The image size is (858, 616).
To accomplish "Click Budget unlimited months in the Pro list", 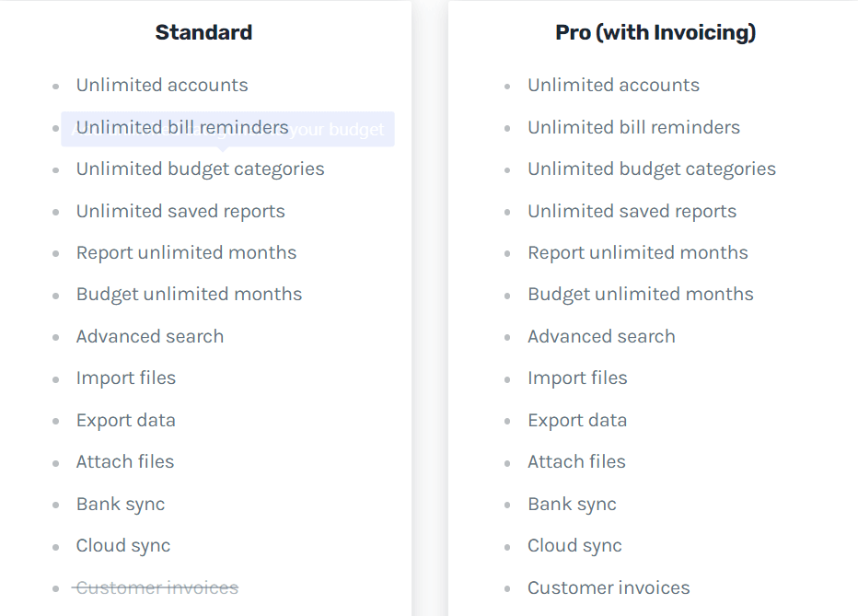I will (x=640, y=295).
